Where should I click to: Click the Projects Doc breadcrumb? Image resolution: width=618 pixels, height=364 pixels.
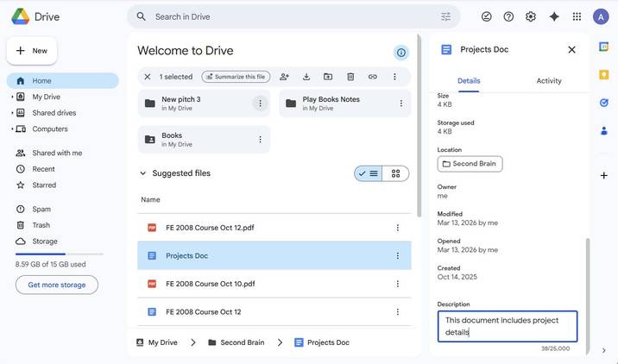click(322, 342)
